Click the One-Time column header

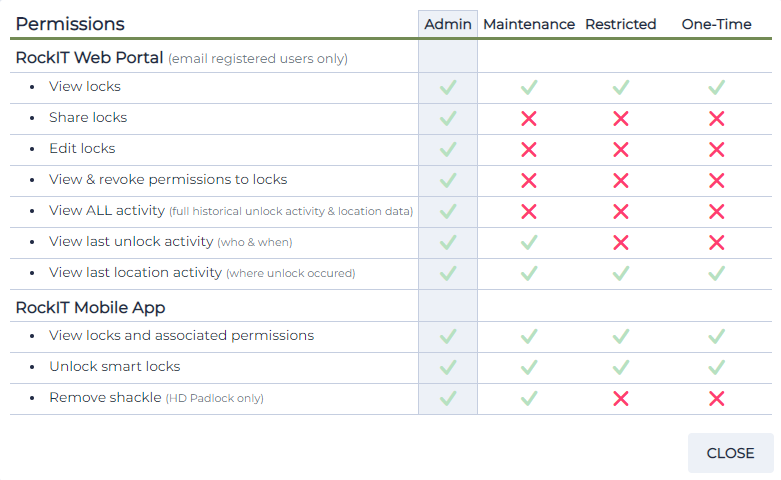click(716, 24)
